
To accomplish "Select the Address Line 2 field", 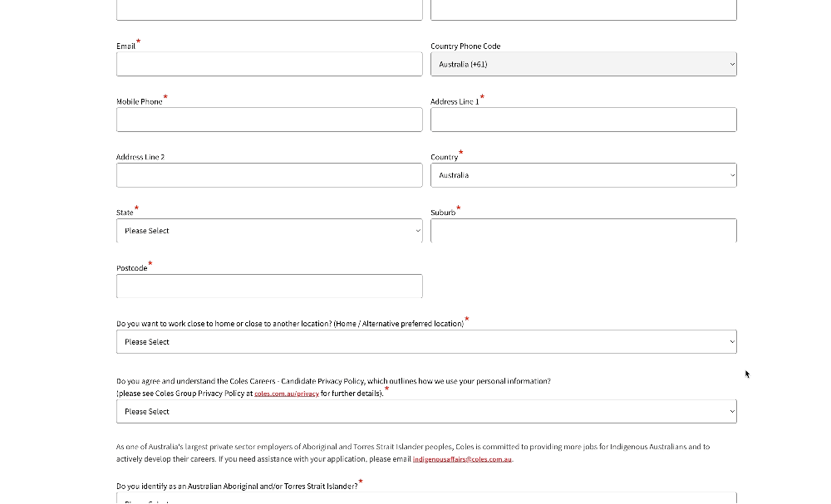I will click(269, 175).
